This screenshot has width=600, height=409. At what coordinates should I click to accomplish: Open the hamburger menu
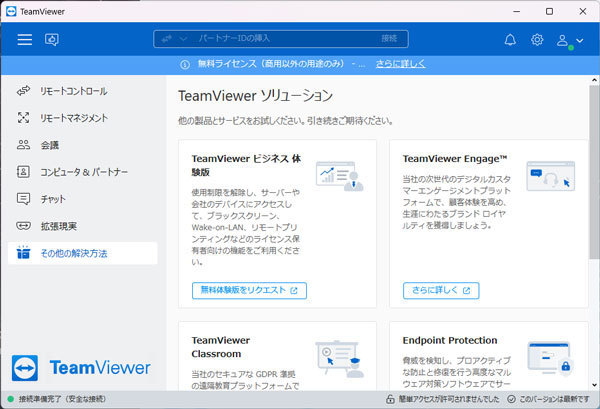point(24,39)
